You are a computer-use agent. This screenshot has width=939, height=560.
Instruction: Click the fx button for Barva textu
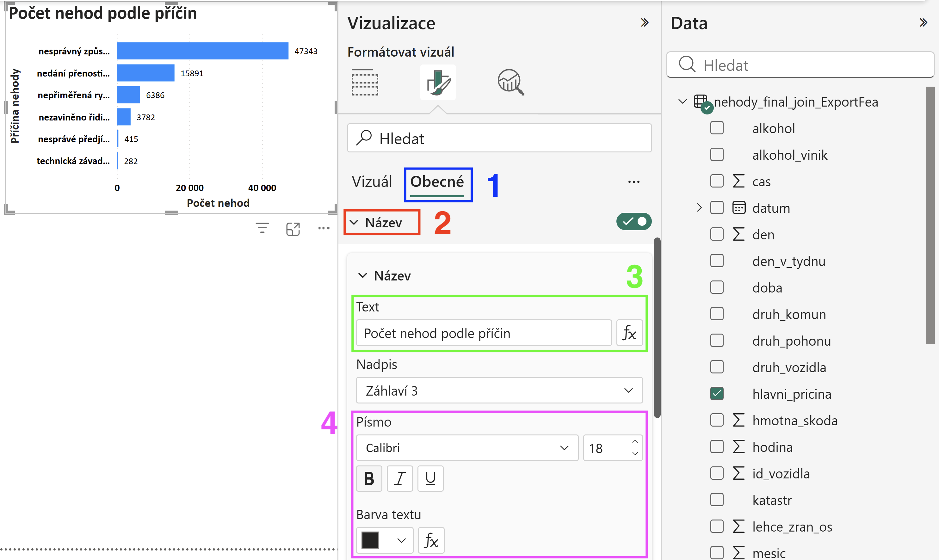tap(431, 540)
